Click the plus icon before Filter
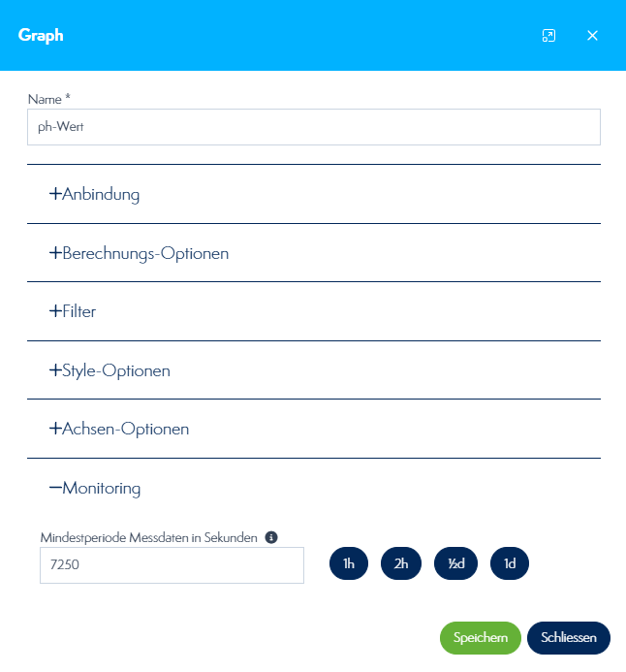This screenshot has height=672, width=626. (55, 311)
